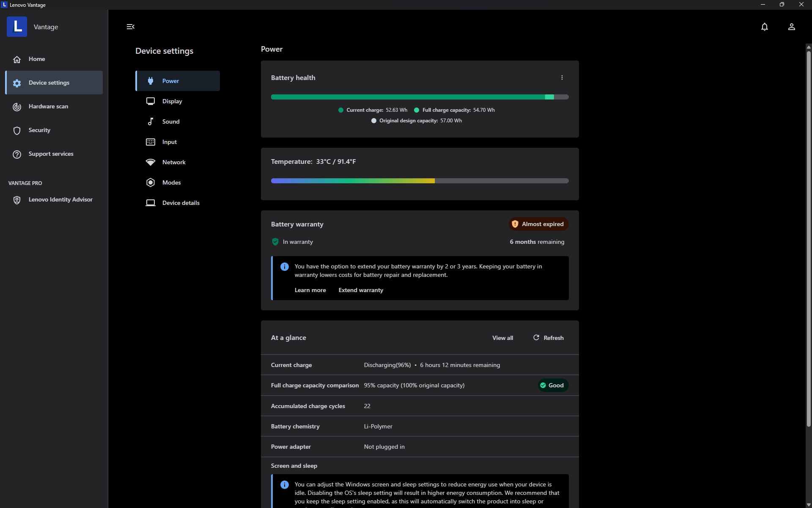Click the Network wifi icon
The height and width of the screenshot is (508, 812).
(x=151, y=162)
